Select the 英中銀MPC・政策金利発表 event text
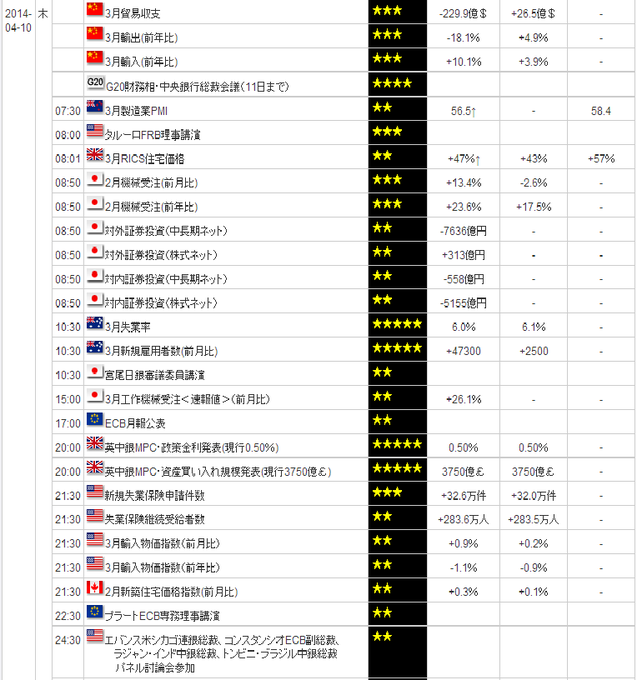This screenshot has width=637, height=680. pos(192,448)
